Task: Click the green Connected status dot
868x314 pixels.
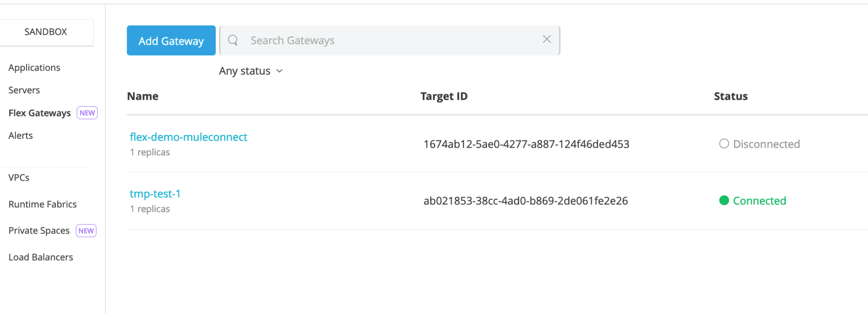Action: [724, 201]
